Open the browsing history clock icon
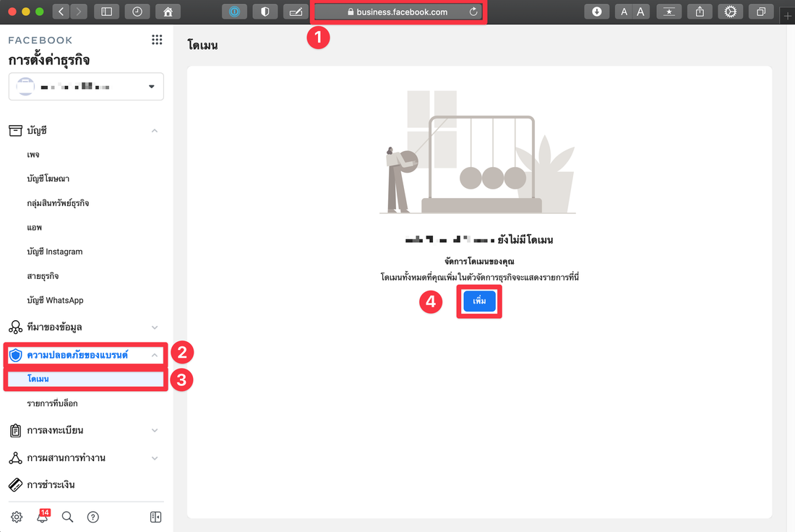This screenshot has width=795, height=532. pyautogui.click(x=137, y=12)
